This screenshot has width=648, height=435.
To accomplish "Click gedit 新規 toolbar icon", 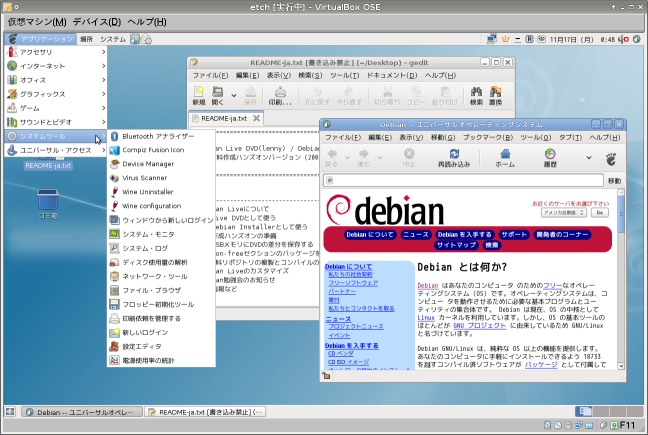I will (199, 96).
